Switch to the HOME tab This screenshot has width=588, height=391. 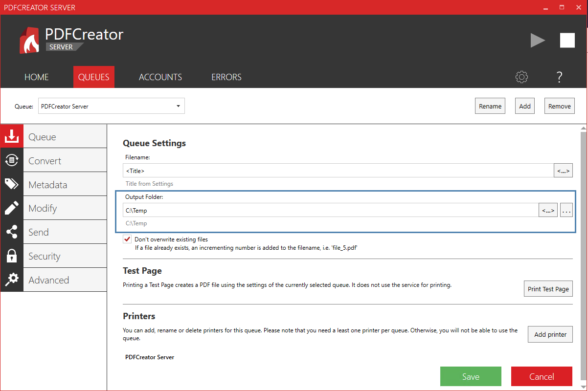(36, 77)
